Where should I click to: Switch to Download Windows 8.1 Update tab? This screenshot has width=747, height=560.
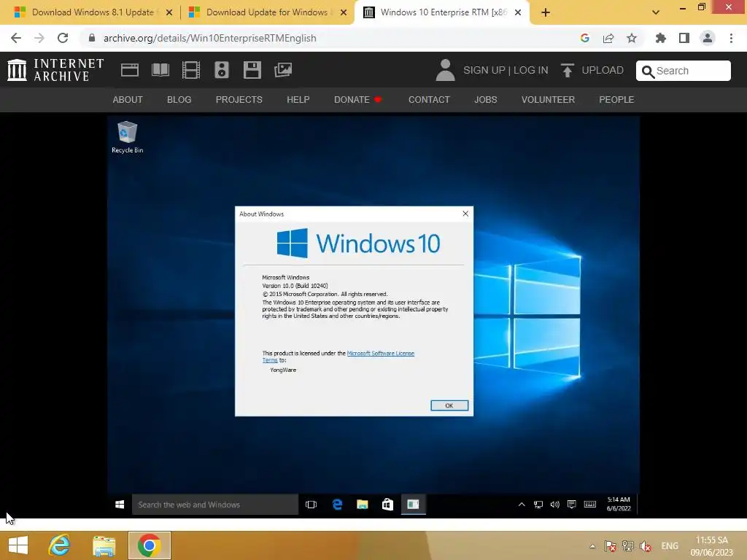pyautogui.click(x=93, y=12)
